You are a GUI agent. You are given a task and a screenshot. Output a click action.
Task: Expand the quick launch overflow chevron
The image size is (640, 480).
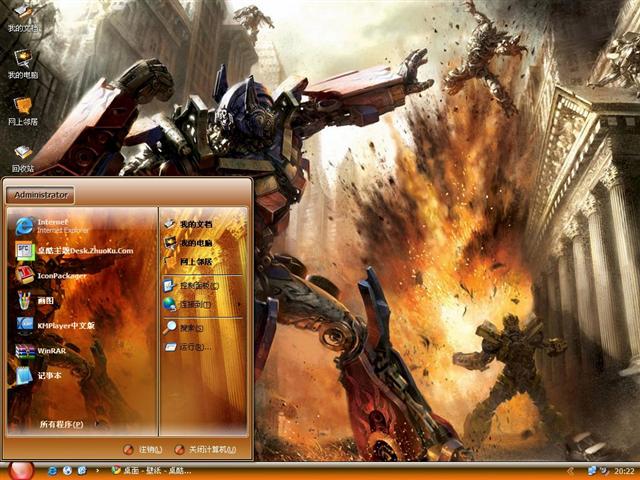pyautogui.click(x=97, y=471)
